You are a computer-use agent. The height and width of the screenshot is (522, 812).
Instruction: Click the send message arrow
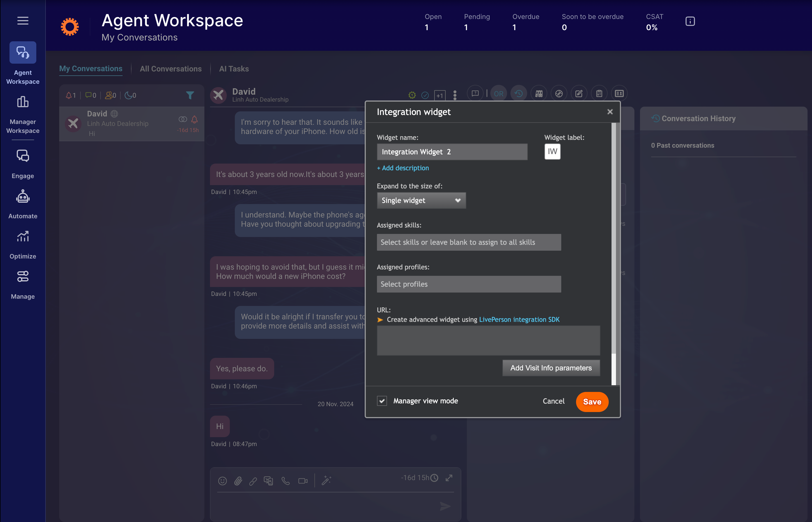(x=445, y=506)
